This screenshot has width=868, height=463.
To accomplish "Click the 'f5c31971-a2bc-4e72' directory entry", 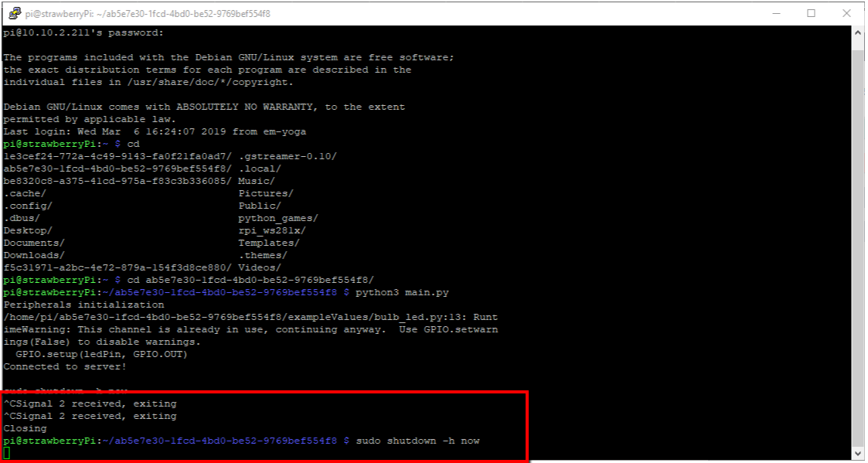I will click(119, 267).
